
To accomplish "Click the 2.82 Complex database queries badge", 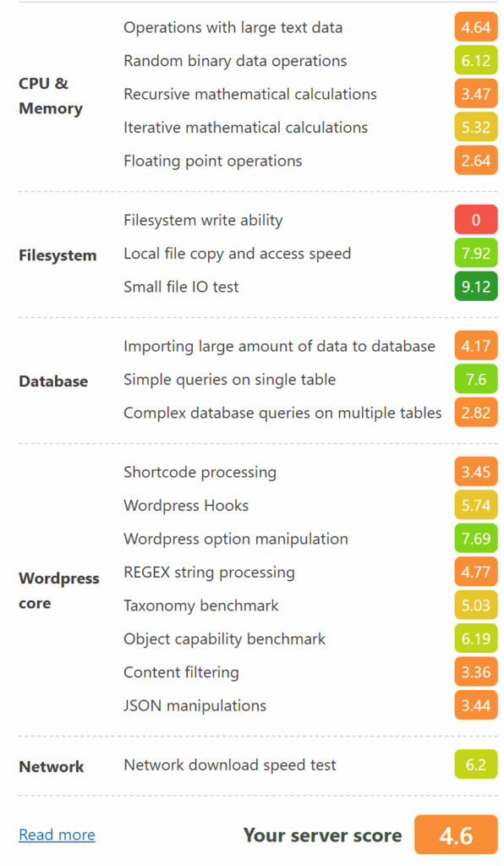I will (476, 412).
